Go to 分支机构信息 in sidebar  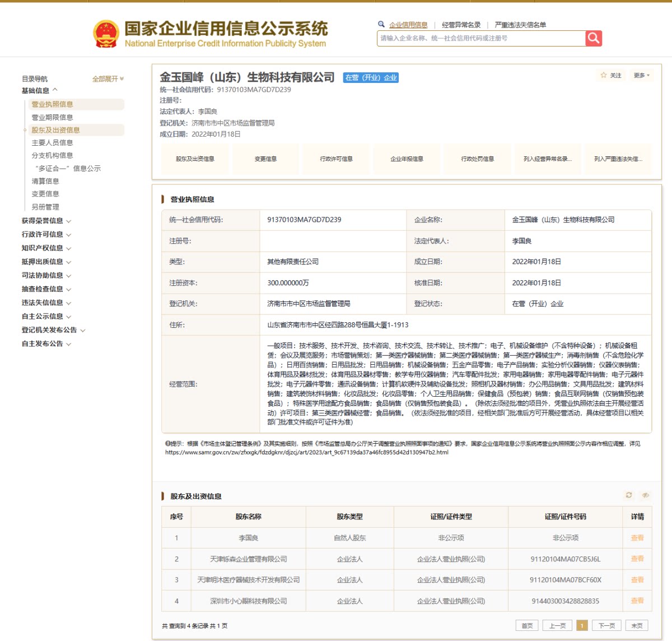point(52,156)
